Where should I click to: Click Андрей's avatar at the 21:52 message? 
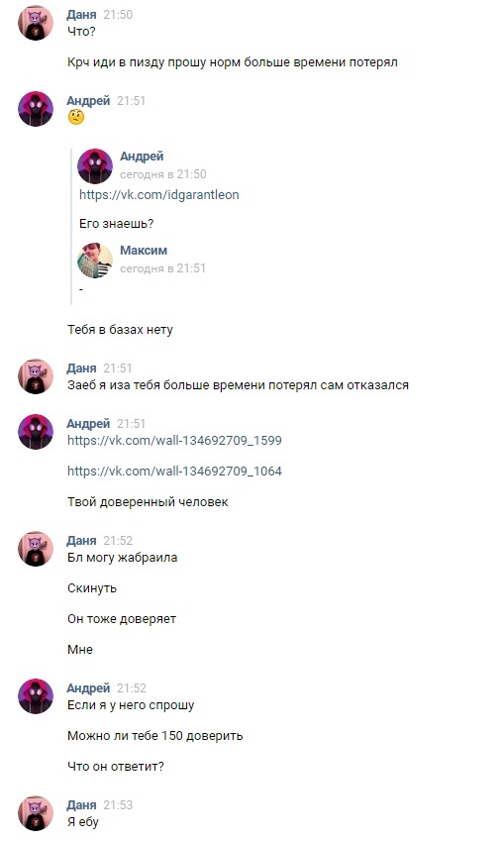[36, 696]
